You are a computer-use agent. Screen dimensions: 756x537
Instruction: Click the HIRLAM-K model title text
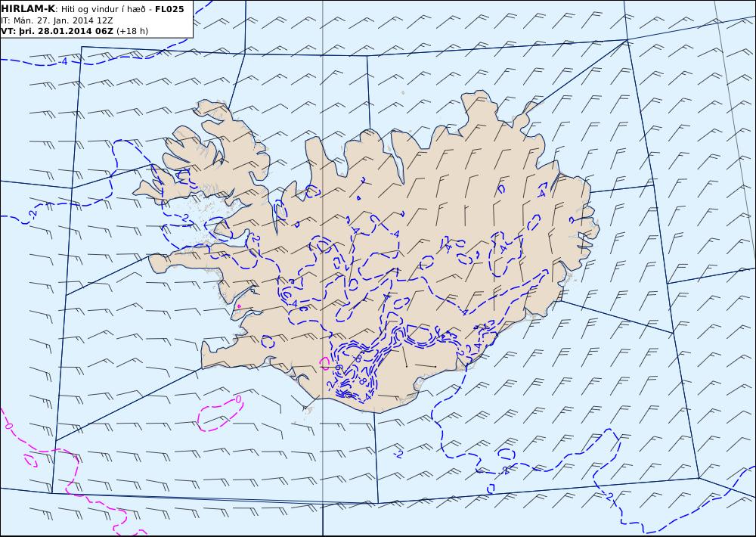tap(28, 9)
